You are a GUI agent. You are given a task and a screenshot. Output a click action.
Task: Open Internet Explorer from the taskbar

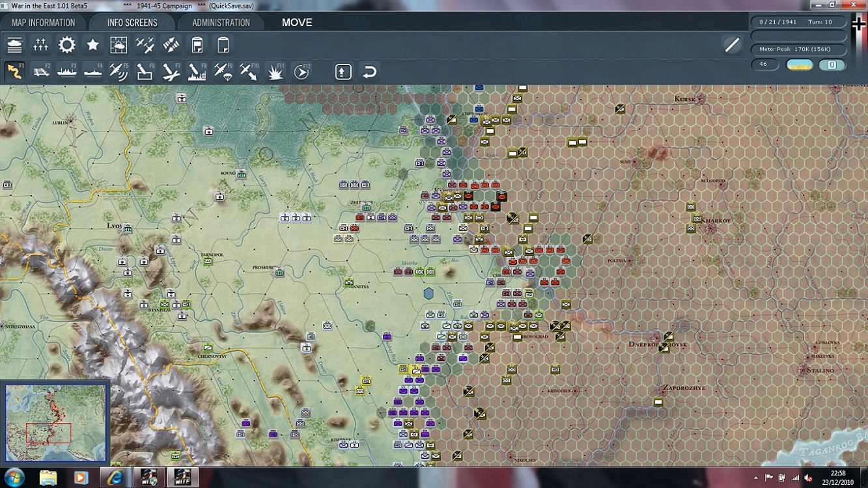tap(115, 478)
